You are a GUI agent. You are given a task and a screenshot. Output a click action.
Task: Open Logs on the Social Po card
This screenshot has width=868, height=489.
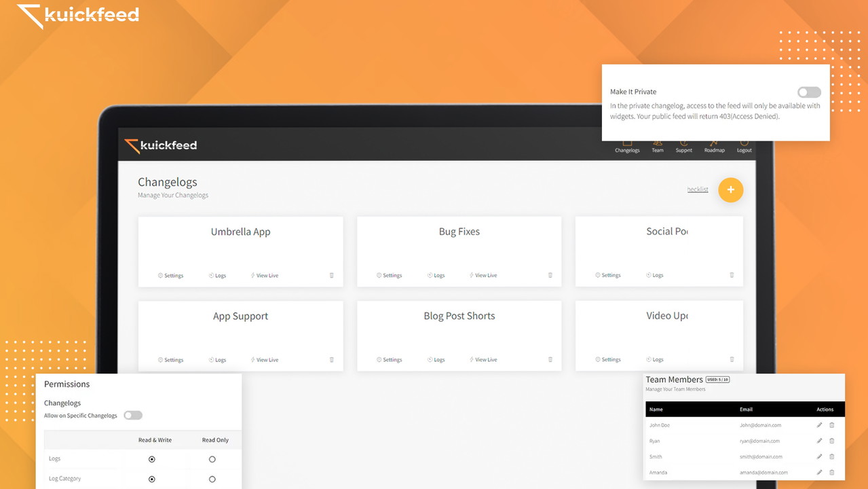click(655, 275)
